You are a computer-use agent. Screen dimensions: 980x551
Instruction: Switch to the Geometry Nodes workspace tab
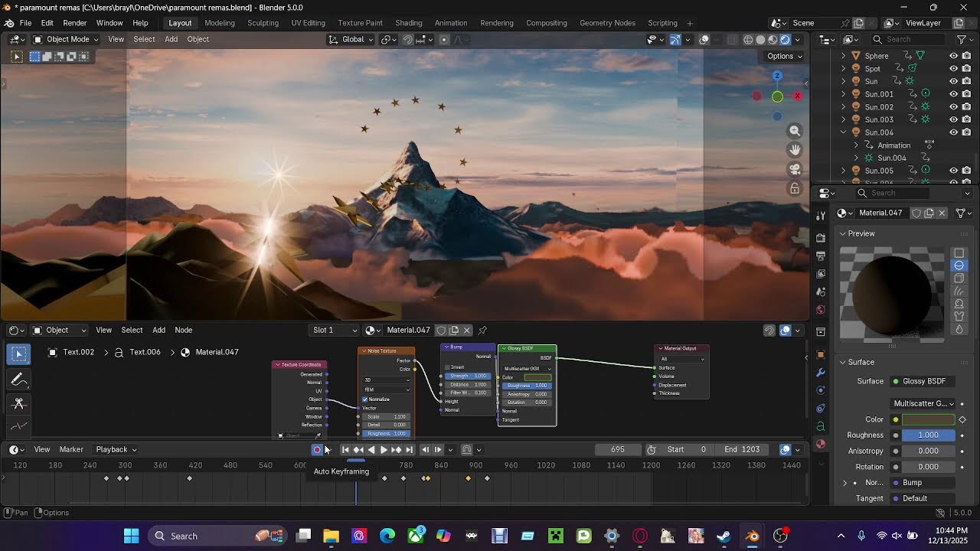click(x=607, y=23)
